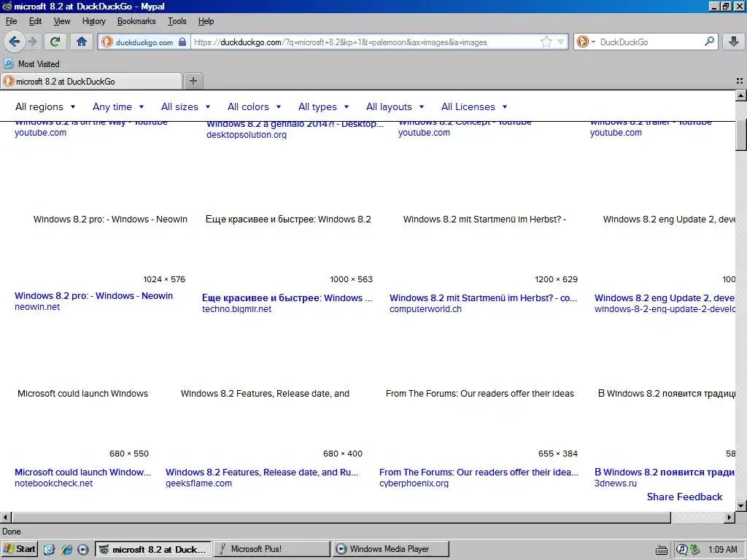This screenshot has width=747, height=560.
Task: Open the Tools menu
Action: 177,21
